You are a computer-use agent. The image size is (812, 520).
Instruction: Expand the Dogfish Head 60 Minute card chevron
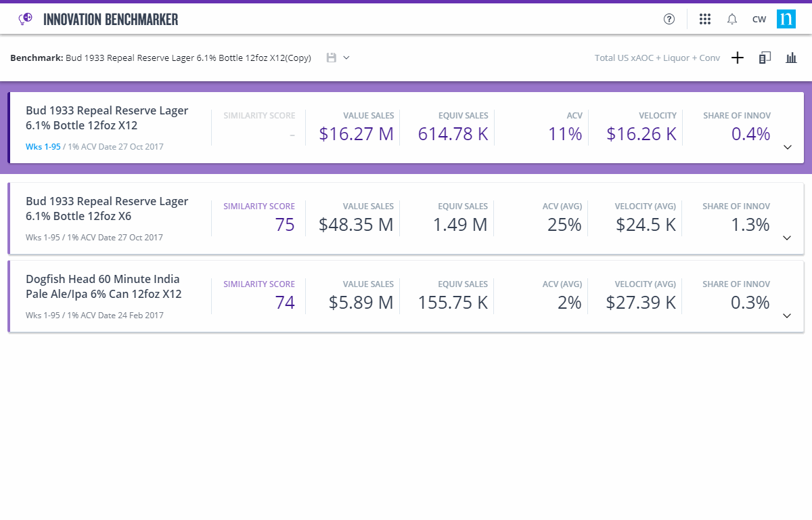click(x=787, y=316)
